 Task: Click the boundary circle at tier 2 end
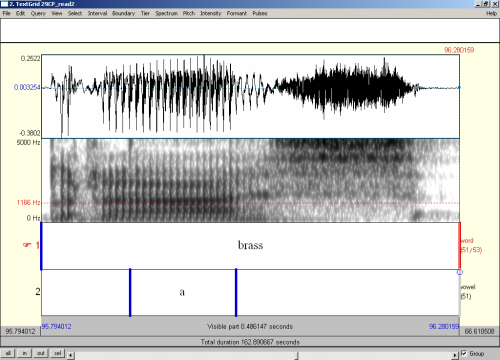coord(460,272)
